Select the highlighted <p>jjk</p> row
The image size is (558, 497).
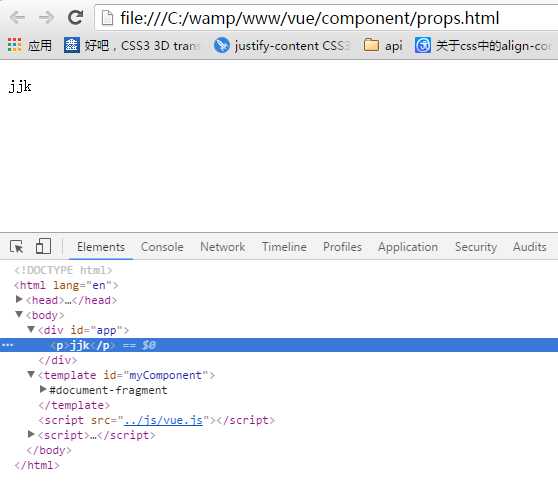tap(279, 345)
